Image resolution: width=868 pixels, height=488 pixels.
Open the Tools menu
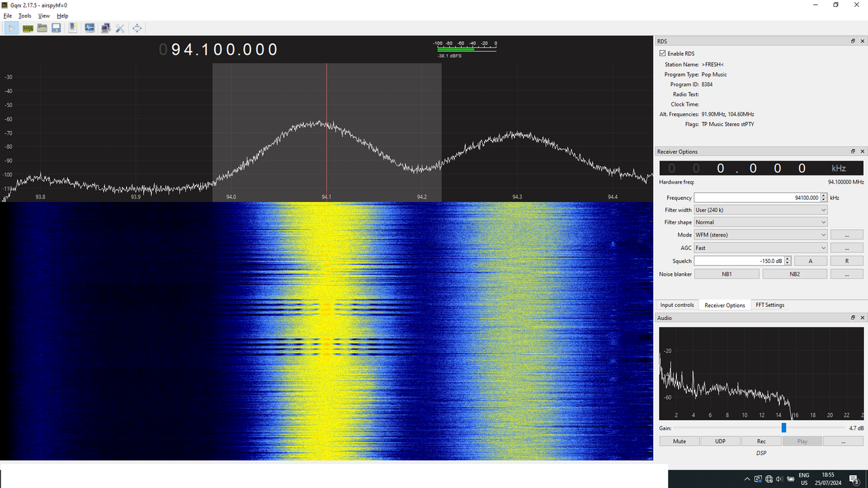tap(24, 16)
